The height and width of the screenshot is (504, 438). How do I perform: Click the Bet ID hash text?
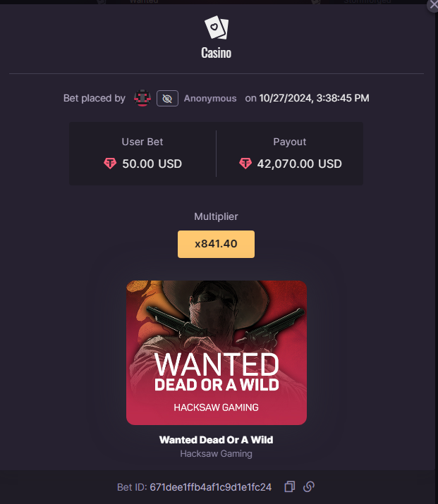pyautogui.click(x=211, y=487)
